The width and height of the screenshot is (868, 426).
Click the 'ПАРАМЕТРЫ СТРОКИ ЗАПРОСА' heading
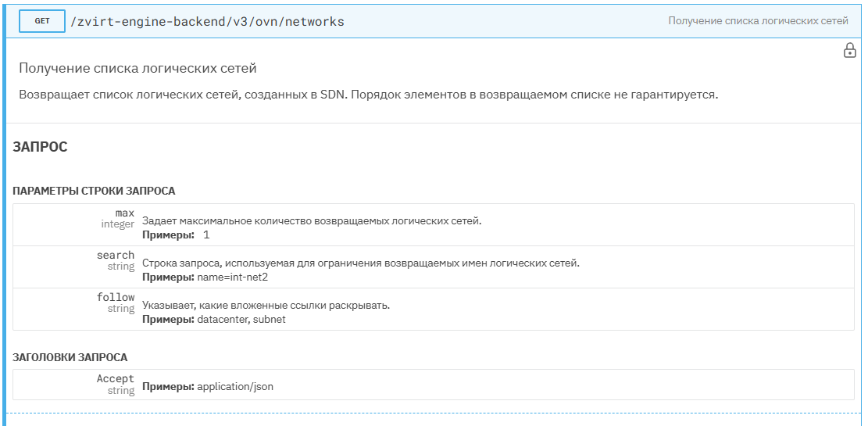pyautogui.click(x=94, y=192)
